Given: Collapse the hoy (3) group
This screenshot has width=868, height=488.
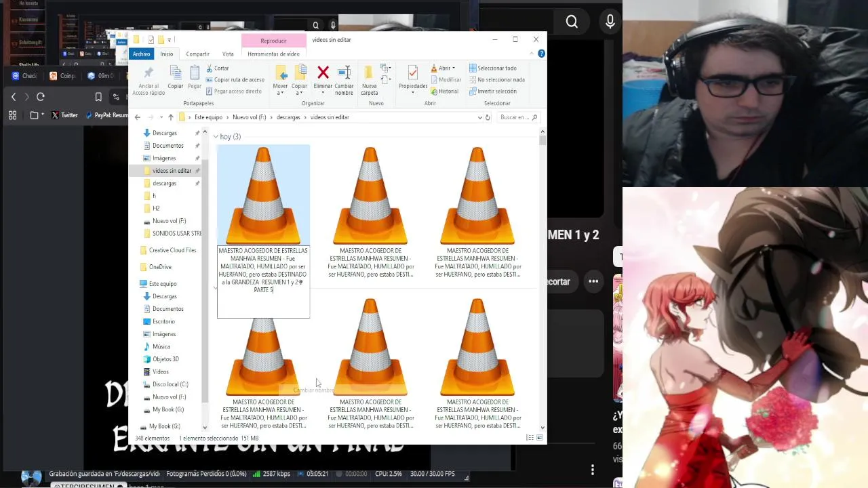Looking at the screenshot, I should pos(216,137).
